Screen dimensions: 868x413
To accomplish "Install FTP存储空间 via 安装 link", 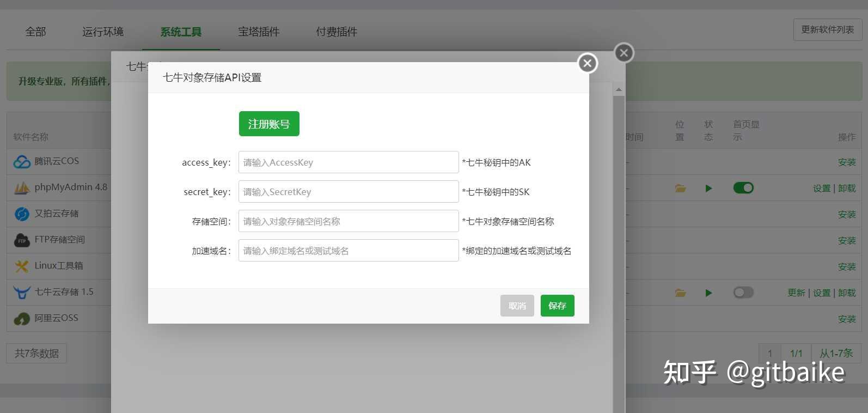I will tap(847, 241).
